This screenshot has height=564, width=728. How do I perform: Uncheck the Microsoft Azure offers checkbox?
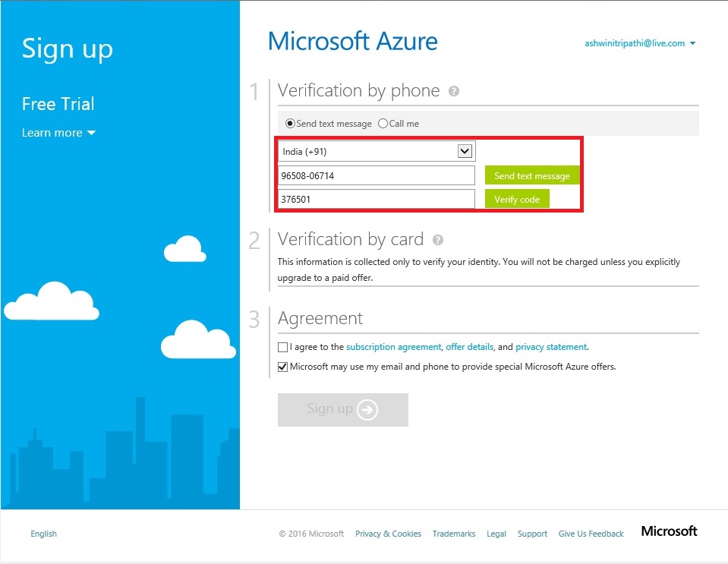pos(282,366)
